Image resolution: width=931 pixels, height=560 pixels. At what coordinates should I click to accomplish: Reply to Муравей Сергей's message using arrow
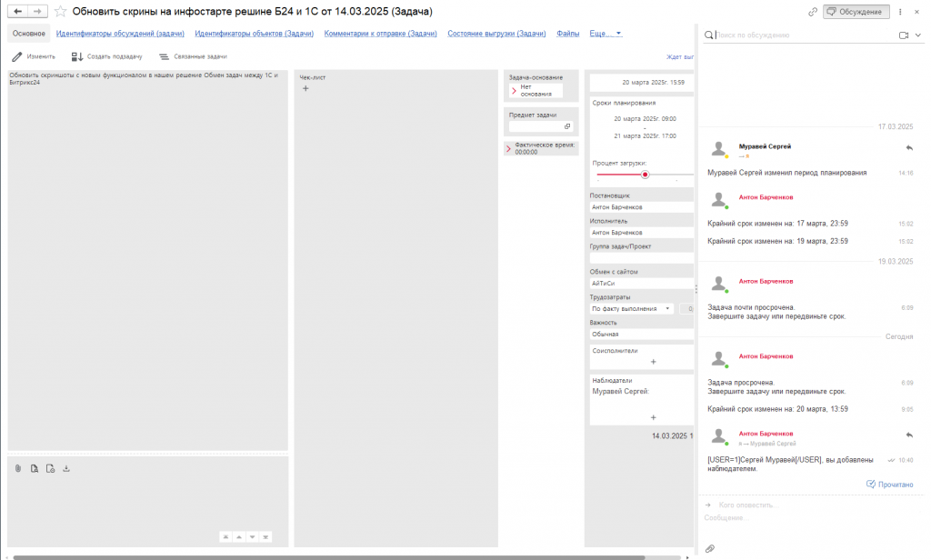click(908, 147)
